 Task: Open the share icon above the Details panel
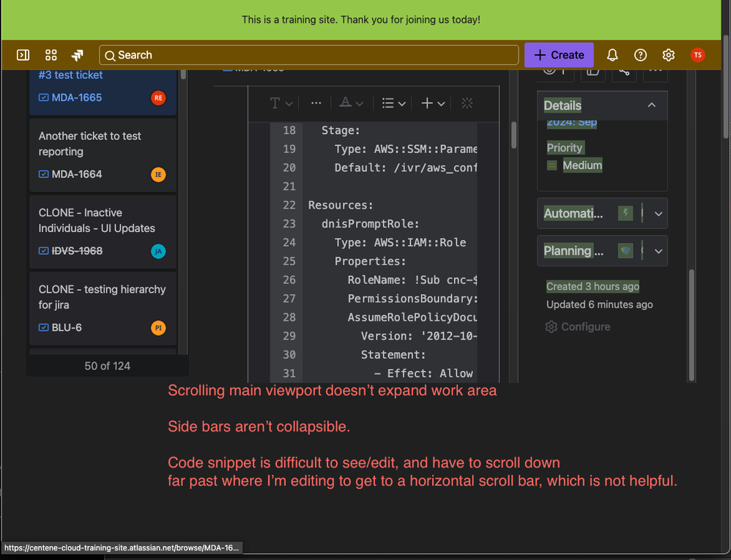tap(625, 71)
